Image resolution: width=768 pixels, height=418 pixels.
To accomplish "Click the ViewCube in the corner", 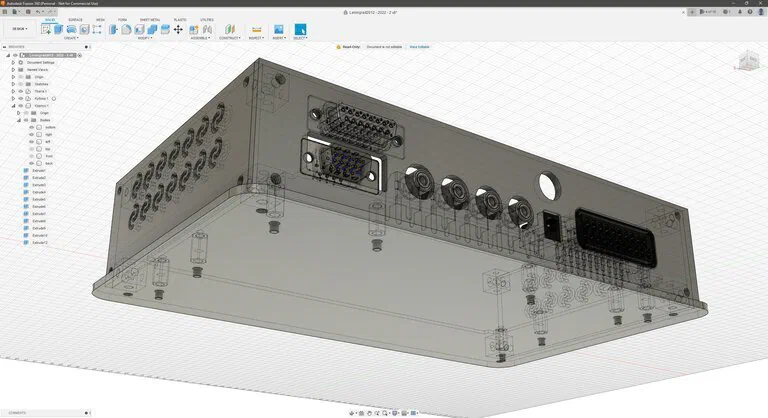I will [x=747, y=61].
